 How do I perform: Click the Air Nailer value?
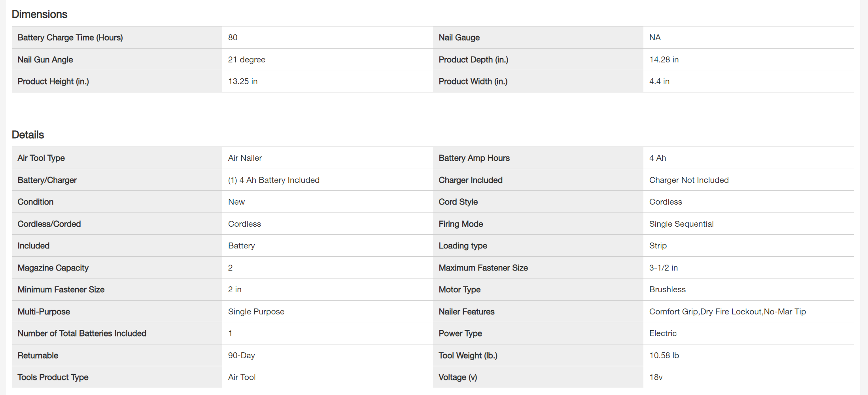click(x=245, y=158)
